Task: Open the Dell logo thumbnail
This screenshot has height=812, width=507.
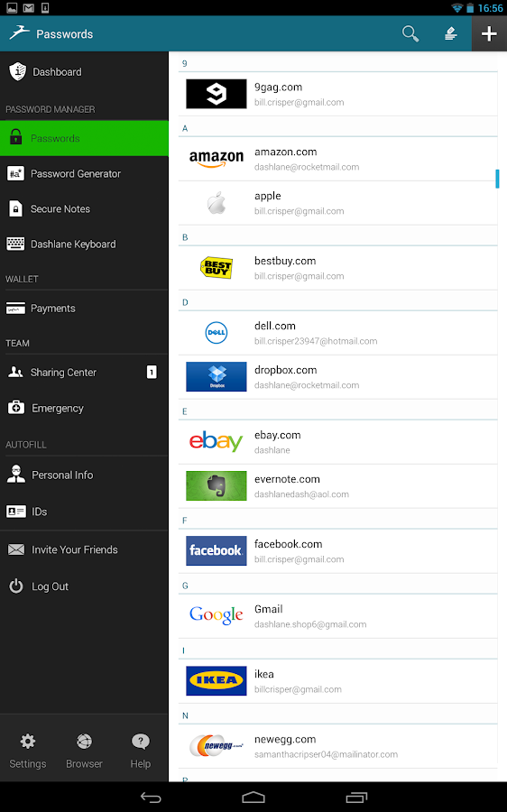Action: [216, 332]
